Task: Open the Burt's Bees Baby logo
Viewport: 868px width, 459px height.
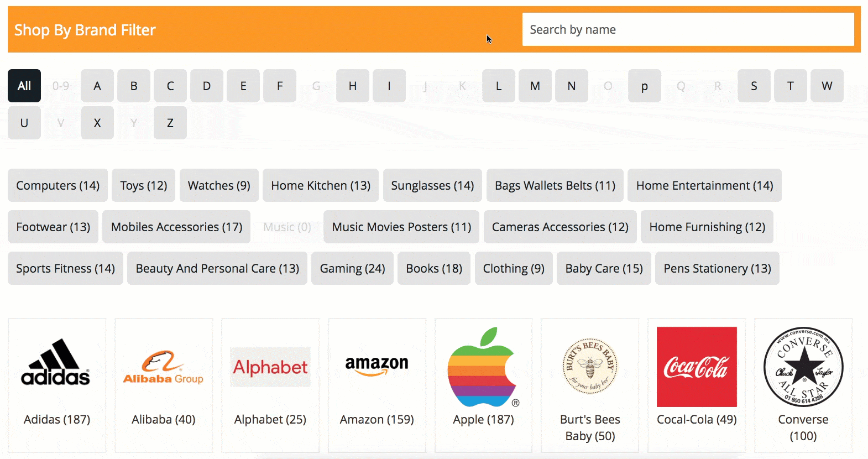Action: pyautogui.click(x=590, y=366)
